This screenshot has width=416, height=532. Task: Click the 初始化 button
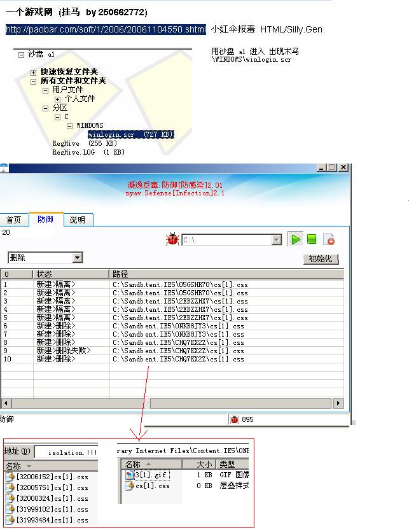(321, 259)
